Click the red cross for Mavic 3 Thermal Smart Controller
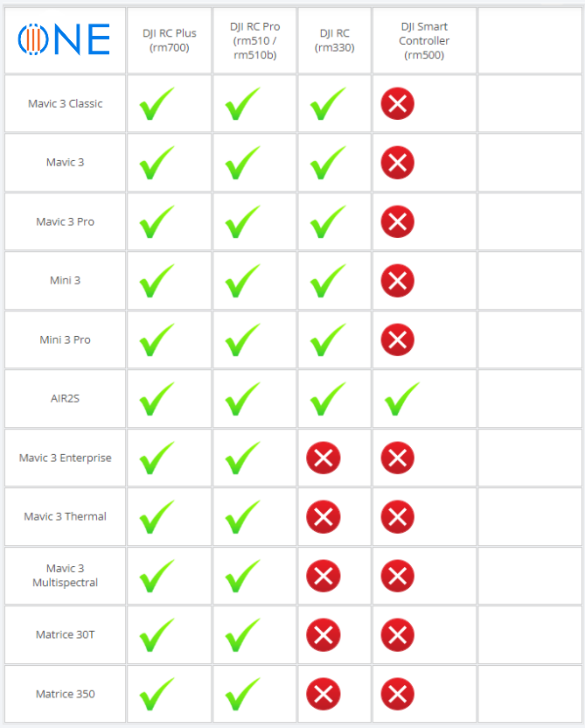The height and width of the screenshot is (728, 585). (x=398, y=517)
